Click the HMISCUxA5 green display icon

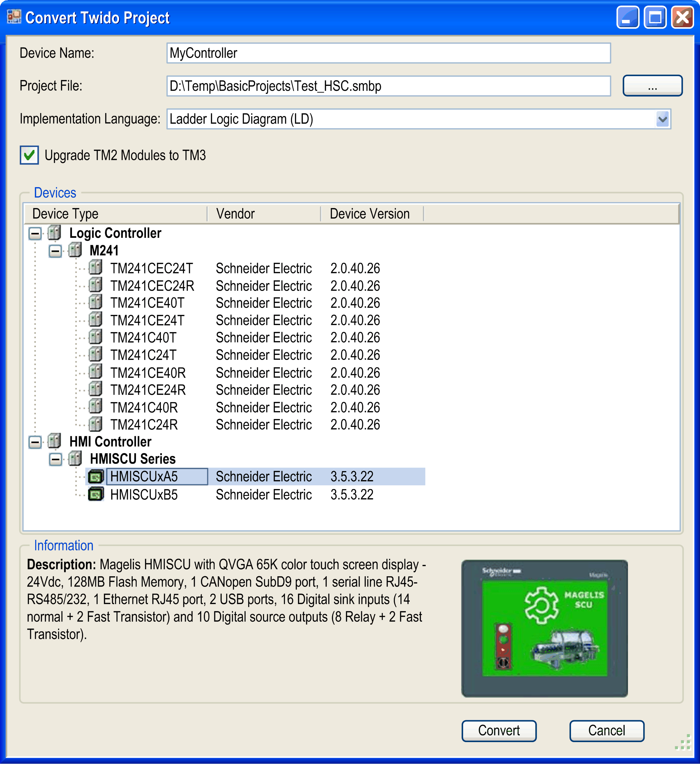point(96,477)
